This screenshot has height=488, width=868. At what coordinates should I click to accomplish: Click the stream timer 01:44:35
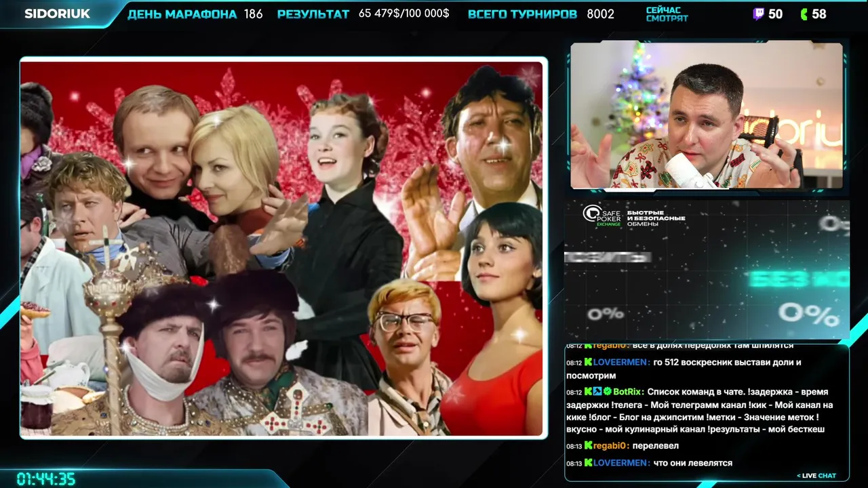pos(46,479)
